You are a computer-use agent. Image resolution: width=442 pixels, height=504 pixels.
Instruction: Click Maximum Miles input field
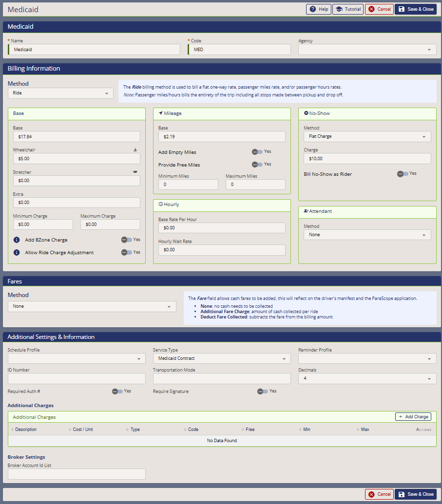point(255,185)
